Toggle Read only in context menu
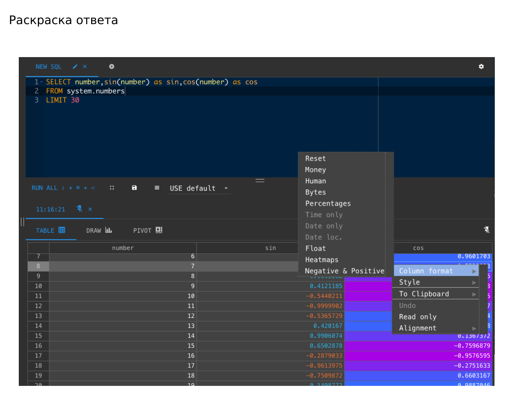The image size is (532, 399). 417,317
